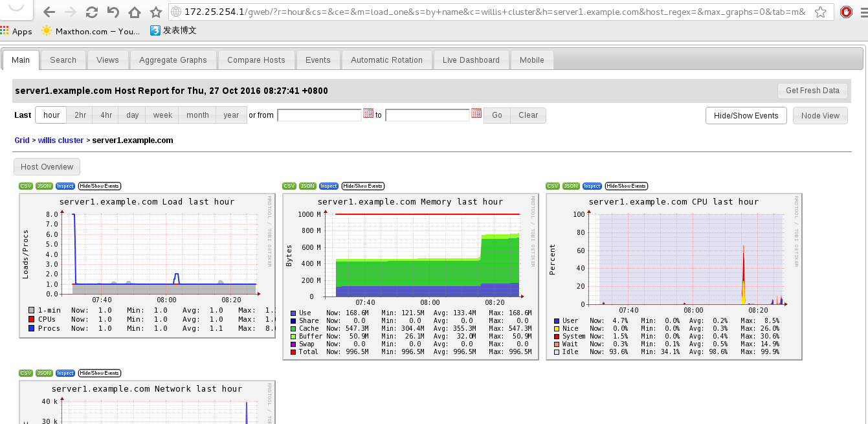Open the server1 Load last hour graph
Image resolution: width=868 pixels, height=424 pixels.
coord(147,265)
